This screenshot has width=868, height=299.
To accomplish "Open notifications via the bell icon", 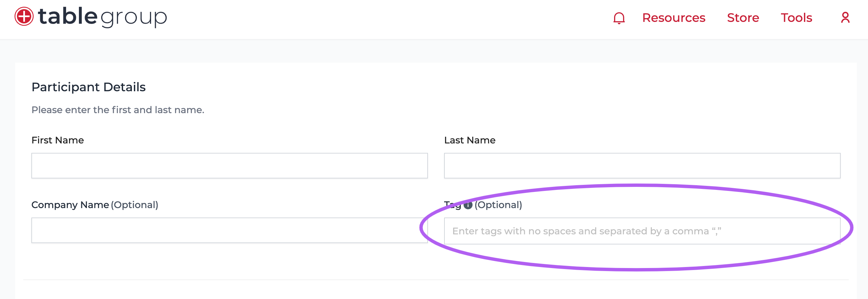I will [619, 18].
